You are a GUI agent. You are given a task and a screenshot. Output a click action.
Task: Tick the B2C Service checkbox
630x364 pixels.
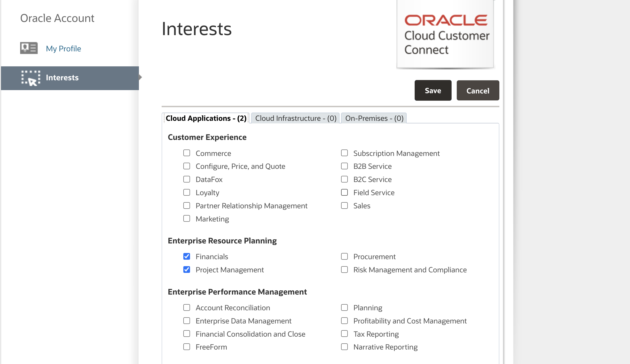point(344,179)
